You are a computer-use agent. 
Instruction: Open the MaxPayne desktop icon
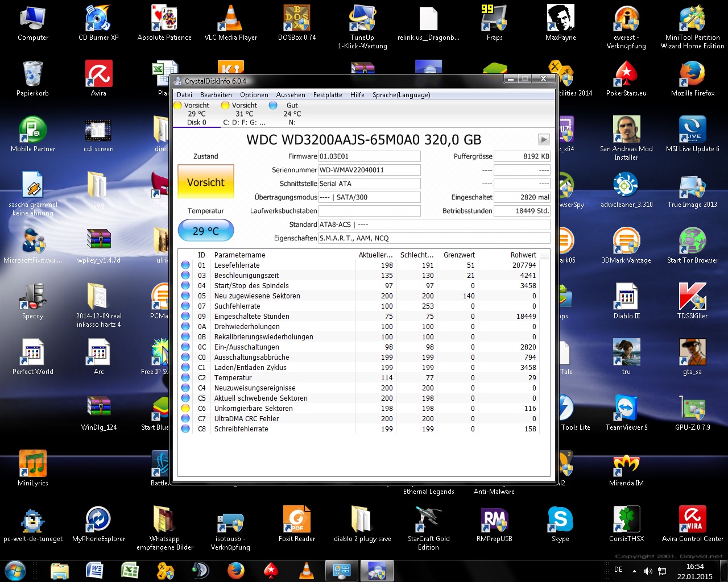click(x=560, y=23)
